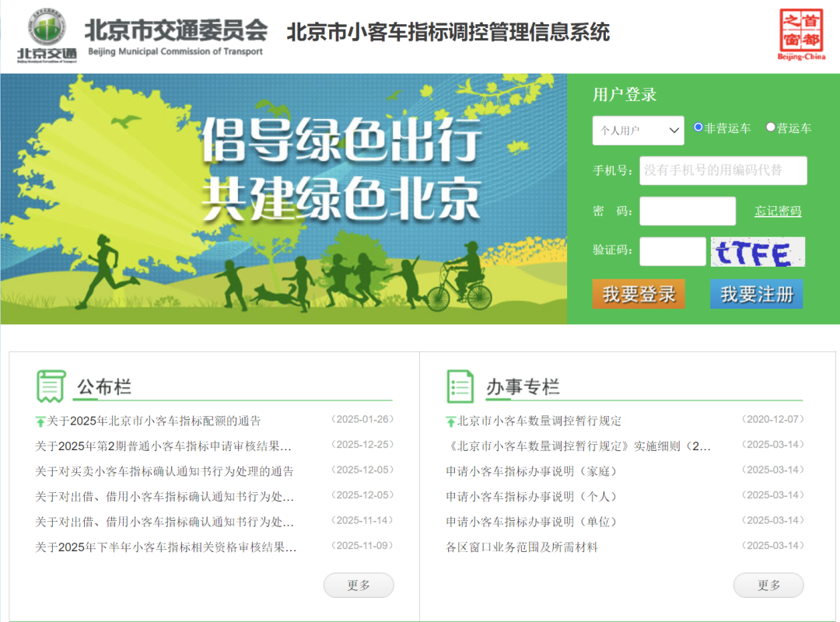This screenshot has width=840, height=622.
Task: Open the 个人用户 user type dropdown
Action: coord(638,130)
